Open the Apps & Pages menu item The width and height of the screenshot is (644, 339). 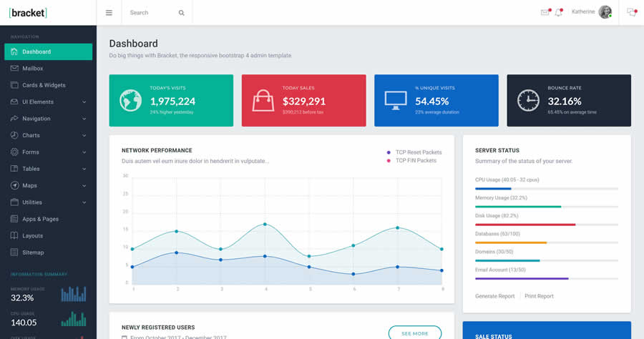[49, 219]
